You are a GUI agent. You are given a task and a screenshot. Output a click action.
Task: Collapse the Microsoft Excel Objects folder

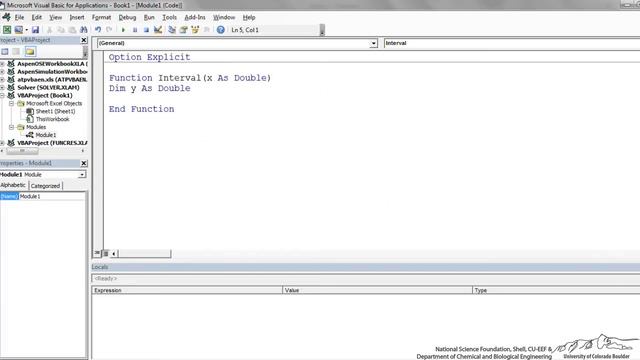pyautogui.click(x=12, y=103)
